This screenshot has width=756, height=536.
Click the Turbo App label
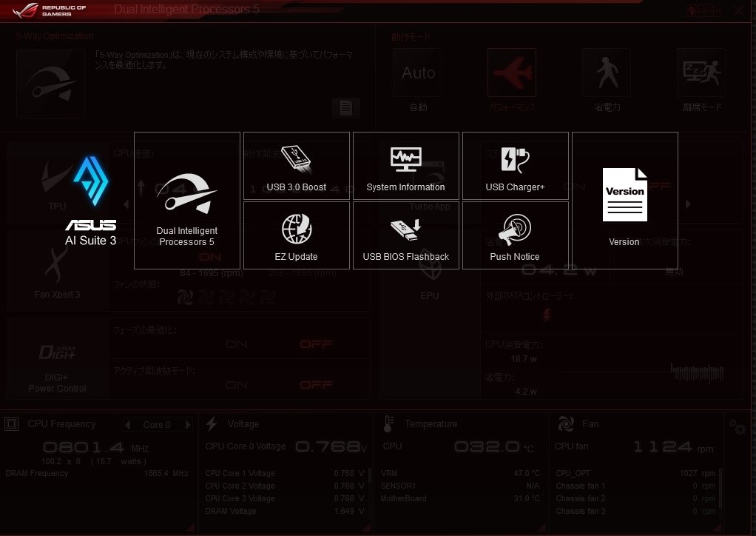(x=430, y=207)
